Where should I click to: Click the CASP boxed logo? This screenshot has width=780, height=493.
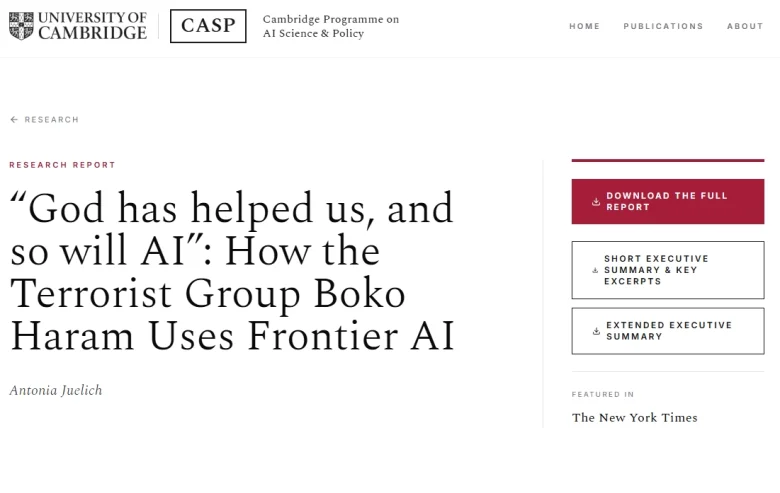pos(208,26)
